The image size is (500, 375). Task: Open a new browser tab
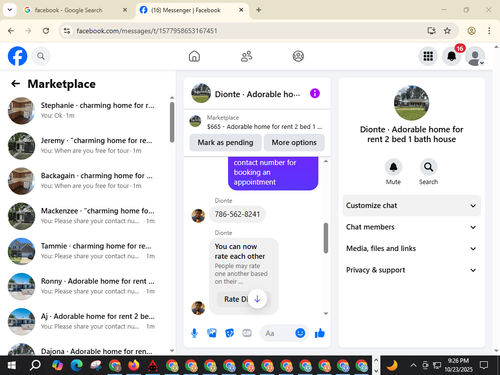point(259,10)
